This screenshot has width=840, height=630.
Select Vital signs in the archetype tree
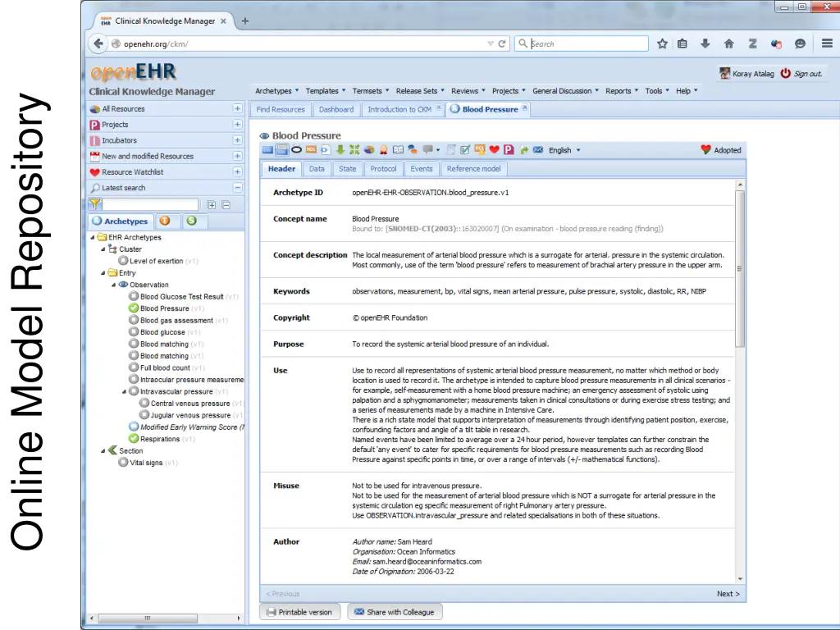(x=146, y=463)
